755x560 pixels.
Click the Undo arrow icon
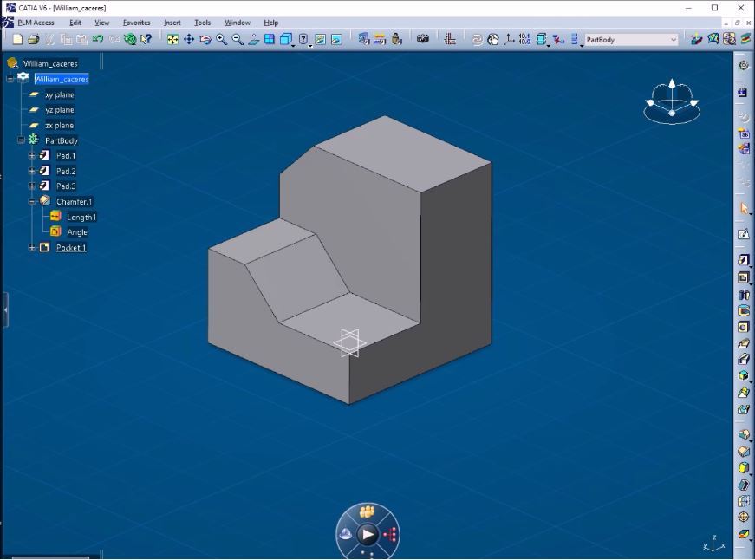click(x=98, y=39)
